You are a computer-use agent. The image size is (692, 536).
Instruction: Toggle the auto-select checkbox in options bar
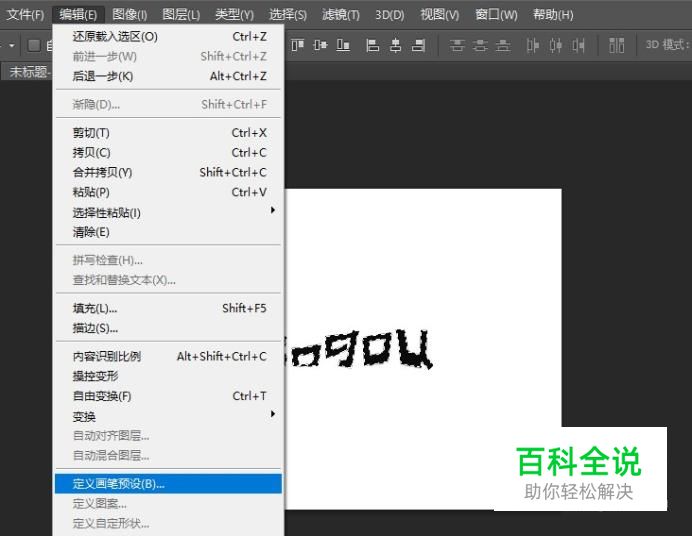[33, 45]
